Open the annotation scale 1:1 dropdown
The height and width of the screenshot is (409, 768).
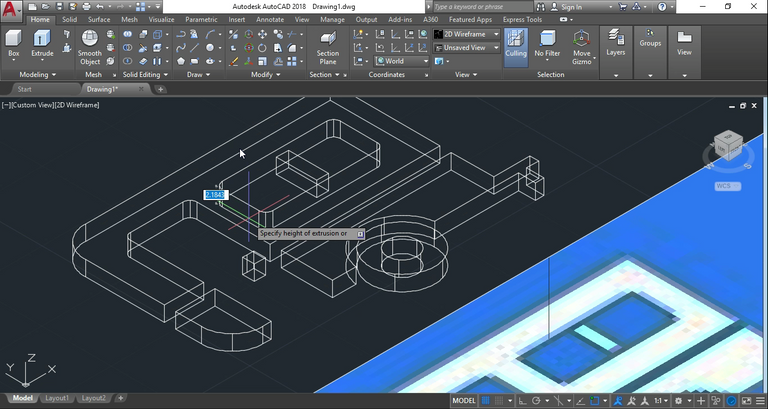[661, 401]
